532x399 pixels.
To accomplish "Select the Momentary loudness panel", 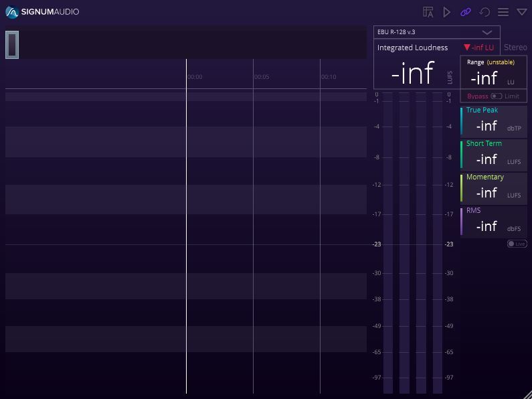I will pos(493,187).
